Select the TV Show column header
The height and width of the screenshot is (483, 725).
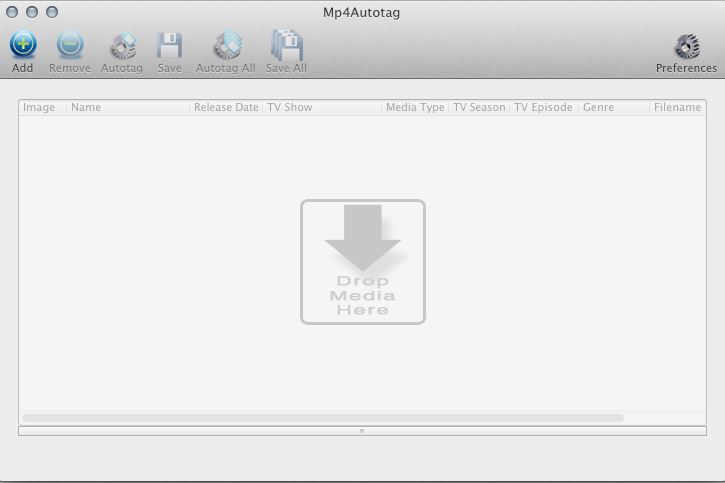coord(320,108)
